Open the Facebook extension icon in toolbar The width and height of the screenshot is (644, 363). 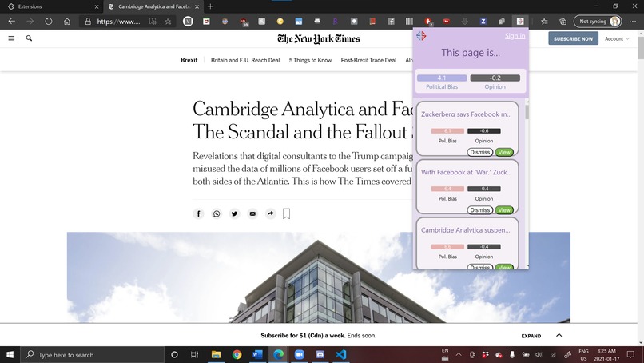coord(391,22)
